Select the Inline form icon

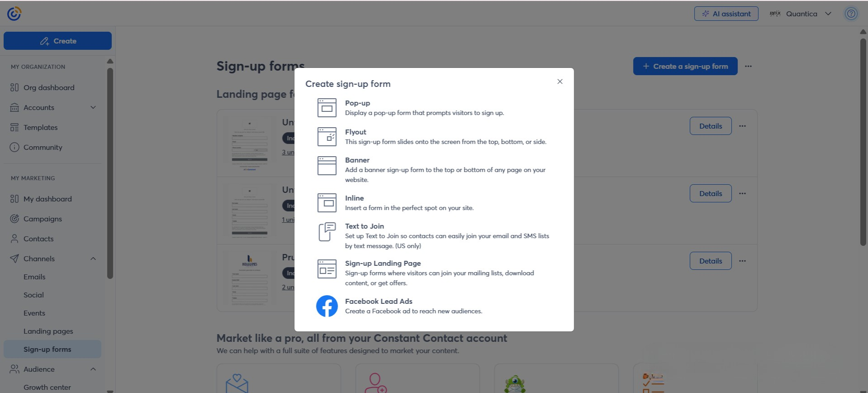pos(327,203)
